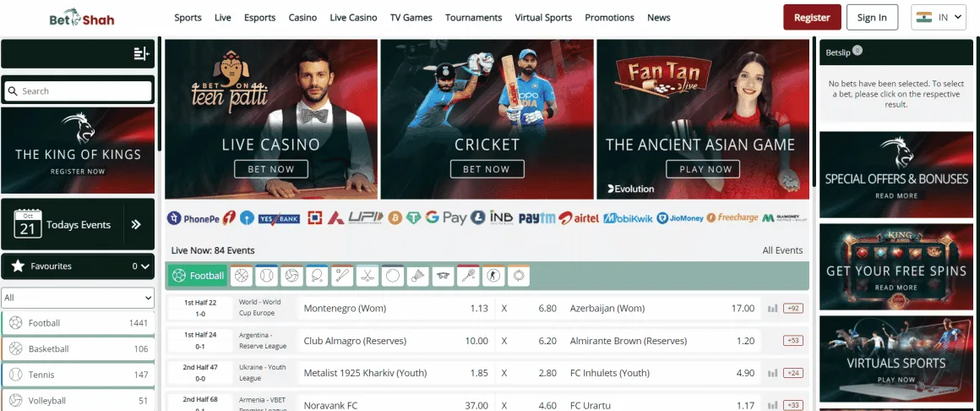The width and height of the screenshot is (980, 411).
Task: Expand Todays Events with double chevron
Action: click(135, 225)
